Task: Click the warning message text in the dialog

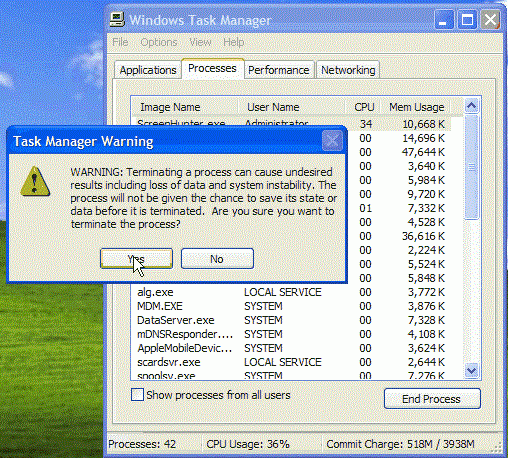Action: click(203, 198)
